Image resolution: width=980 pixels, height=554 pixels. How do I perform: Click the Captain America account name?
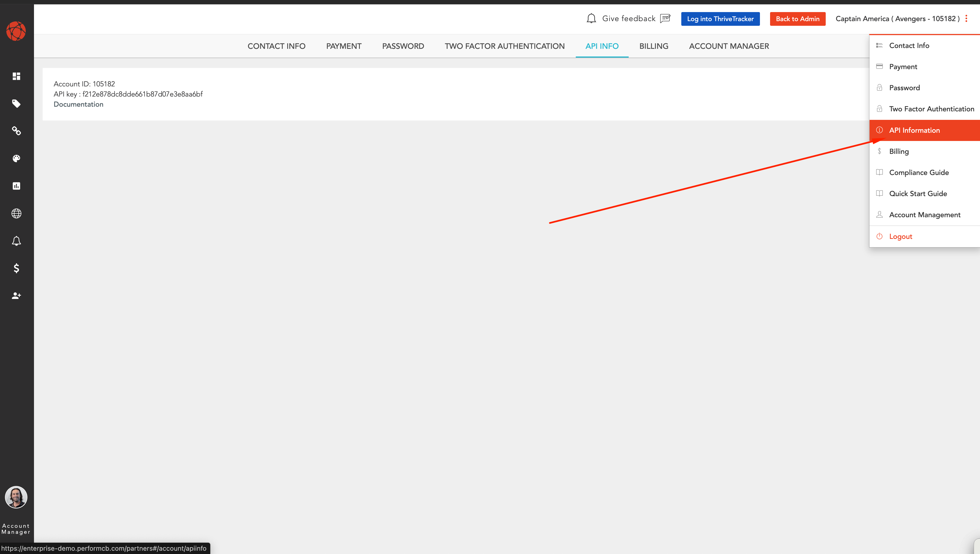click(898, 19)
